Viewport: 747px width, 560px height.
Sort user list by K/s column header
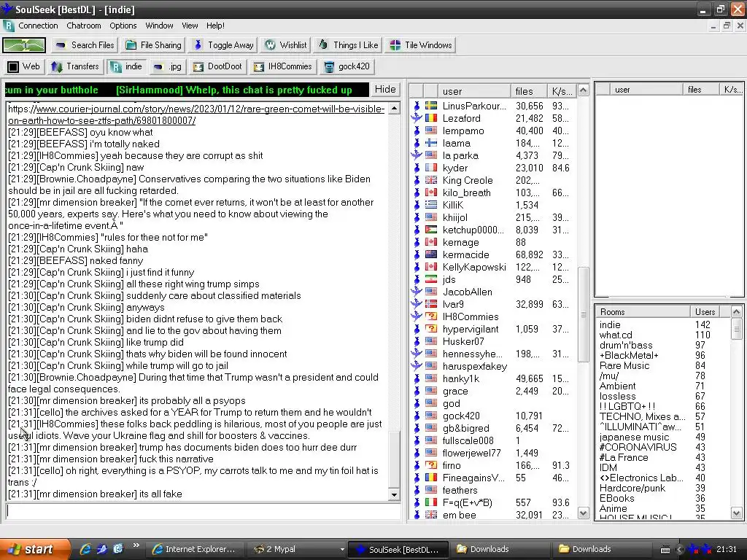coord(561,91)
